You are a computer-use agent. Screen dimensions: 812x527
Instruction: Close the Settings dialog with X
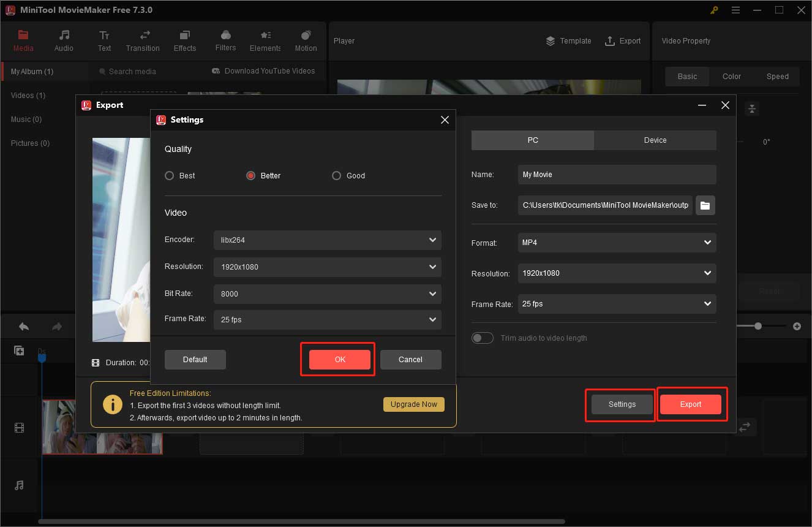coord(445,120)
